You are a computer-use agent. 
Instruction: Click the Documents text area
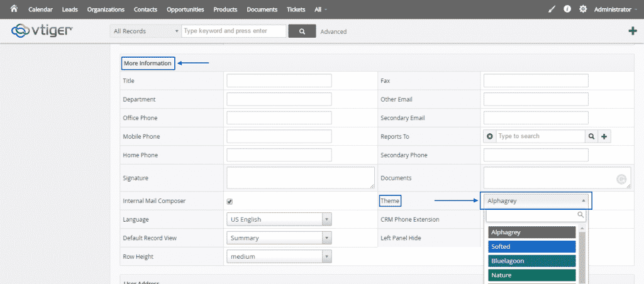pos(557,178)
